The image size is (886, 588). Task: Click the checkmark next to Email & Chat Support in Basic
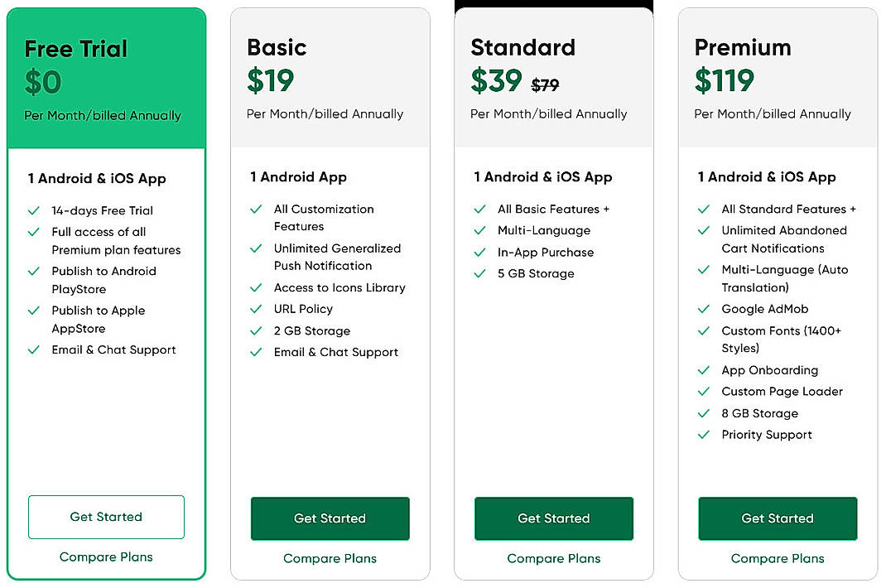(256, 352)
